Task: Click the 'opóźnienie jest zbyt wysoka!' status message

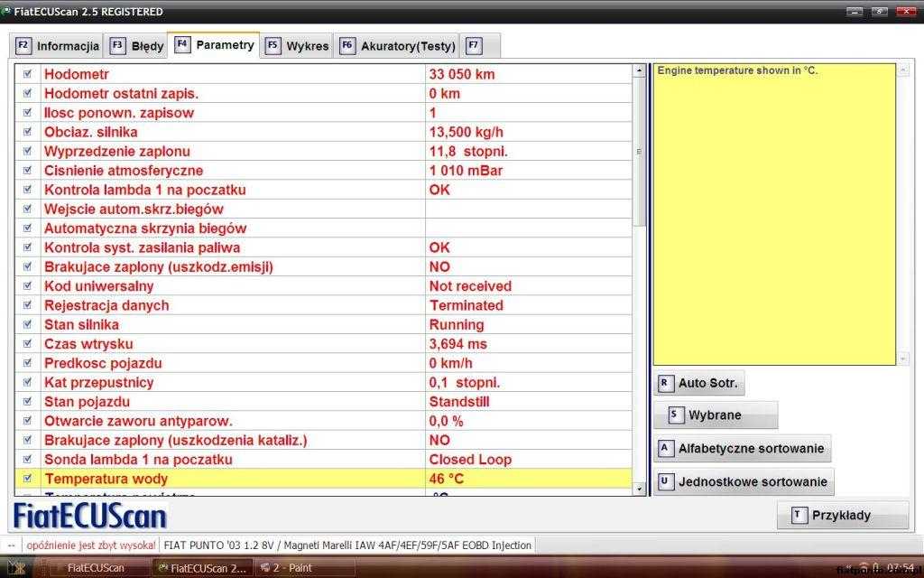Action: point(91,545)
